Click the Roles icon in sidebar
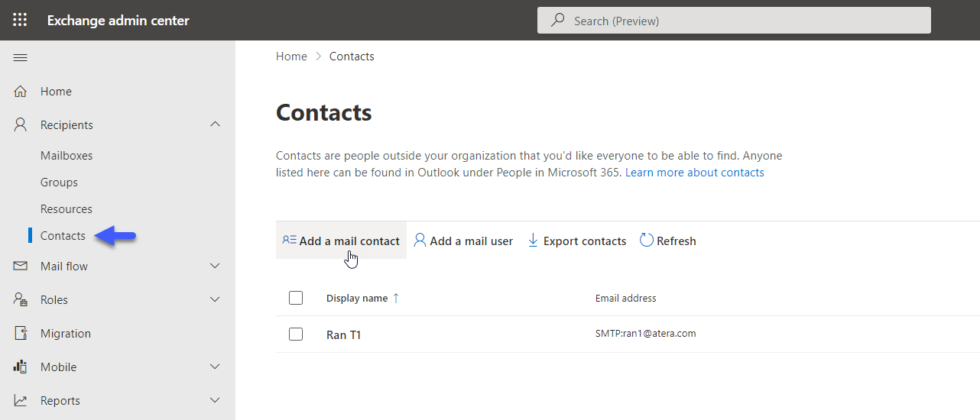 (x=21, y=299)
